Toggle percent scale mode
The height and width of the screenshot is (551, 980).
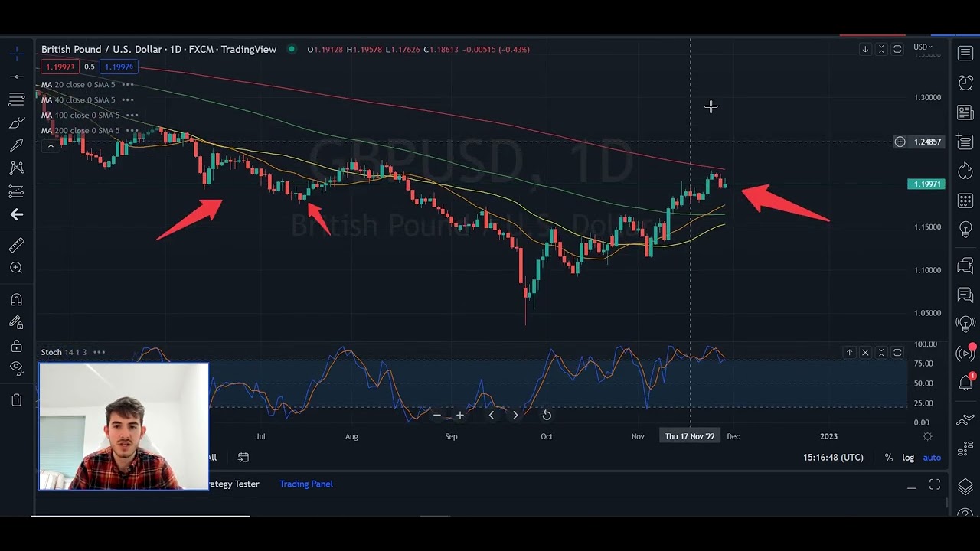click(888, 458)
